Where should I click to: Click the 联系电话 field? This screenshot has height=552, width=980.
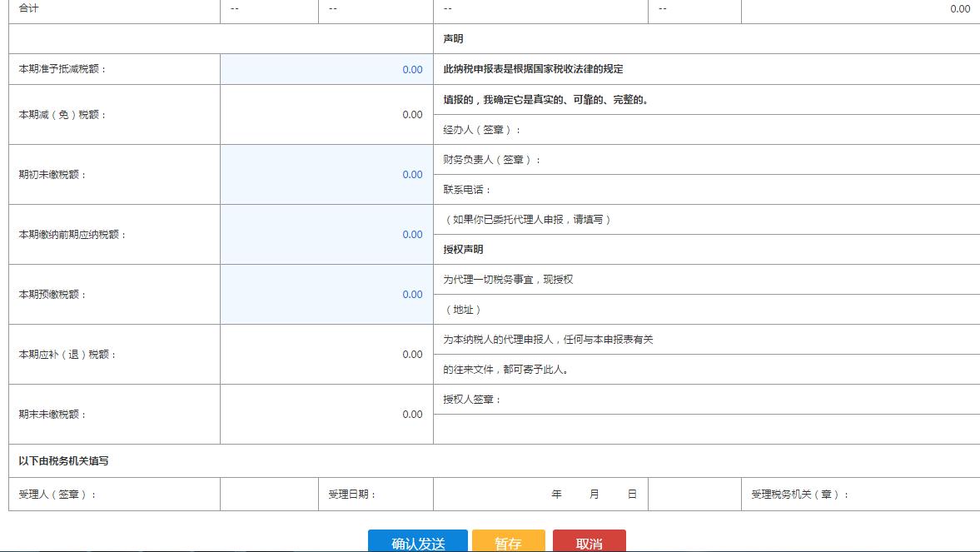pyautogui.click(x=708, y=190)
